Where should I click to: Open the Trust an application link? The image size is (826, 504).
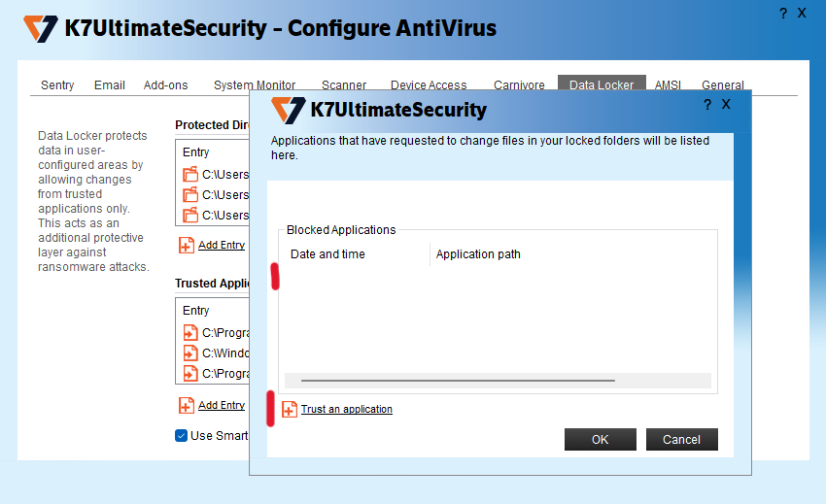pyautogui.click(x=347, y=410)
